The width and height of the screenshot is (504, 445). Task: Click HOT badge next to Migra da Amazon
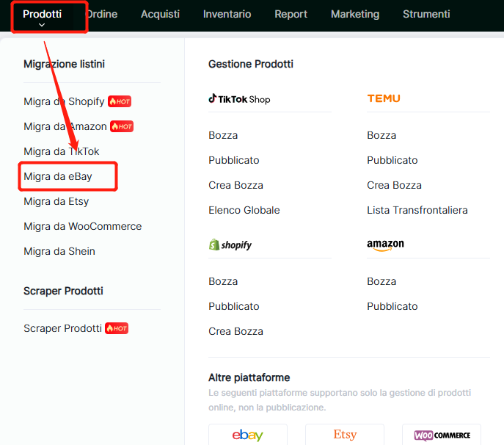(122, 126)
